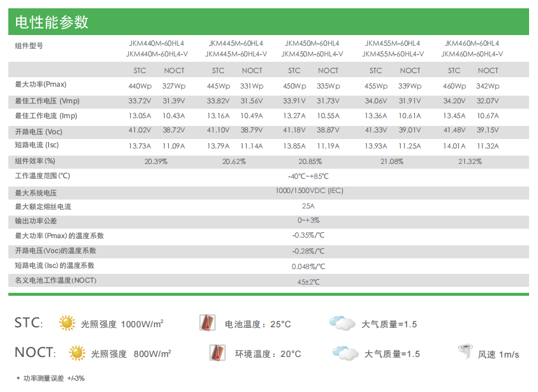Click the sun icon in the NOCT row

coord(77,353)
